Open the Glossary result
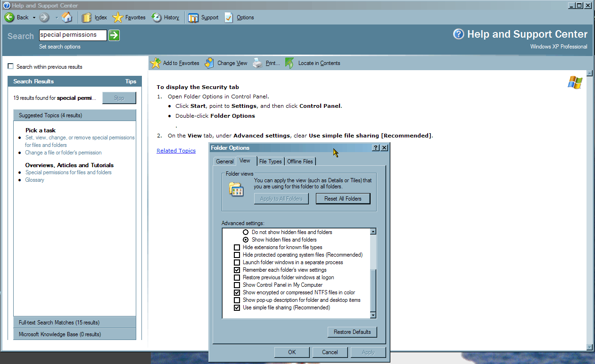Viewport: 595px width, 364px height. (34, 180)
